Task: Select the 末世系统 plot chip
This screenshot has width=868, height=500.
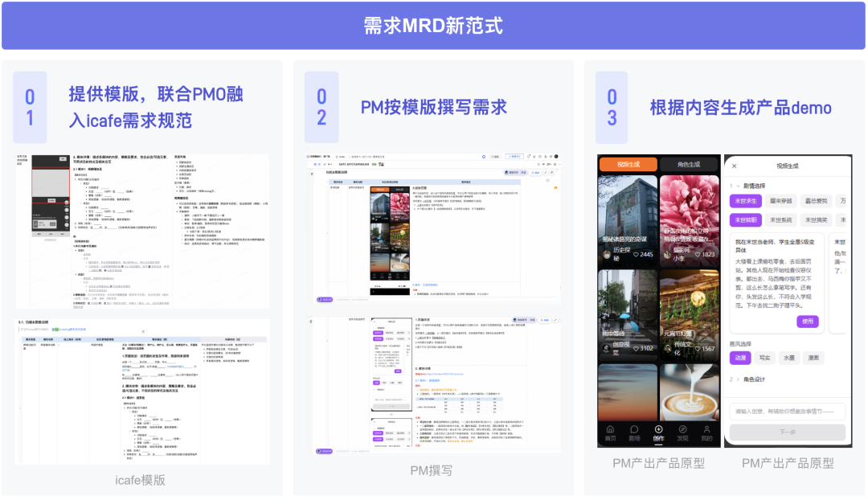Action: (780, 219)
